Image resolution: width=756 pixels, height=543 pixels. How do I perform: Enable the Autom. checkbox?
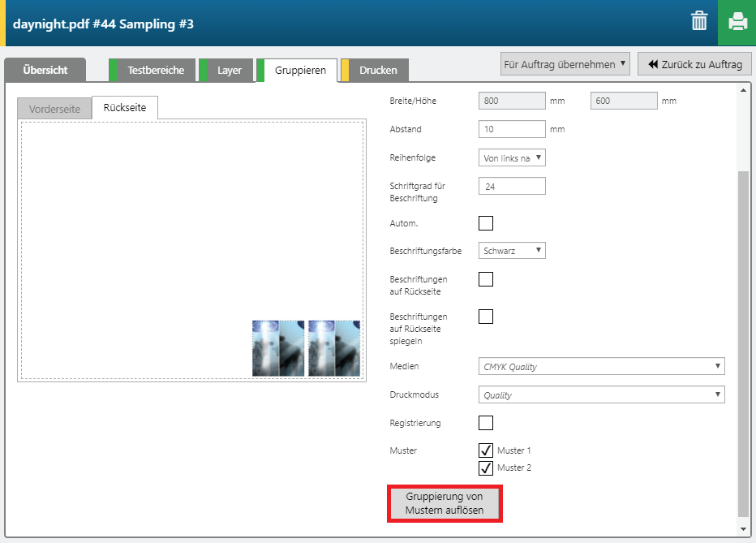[x=486, y=223]
